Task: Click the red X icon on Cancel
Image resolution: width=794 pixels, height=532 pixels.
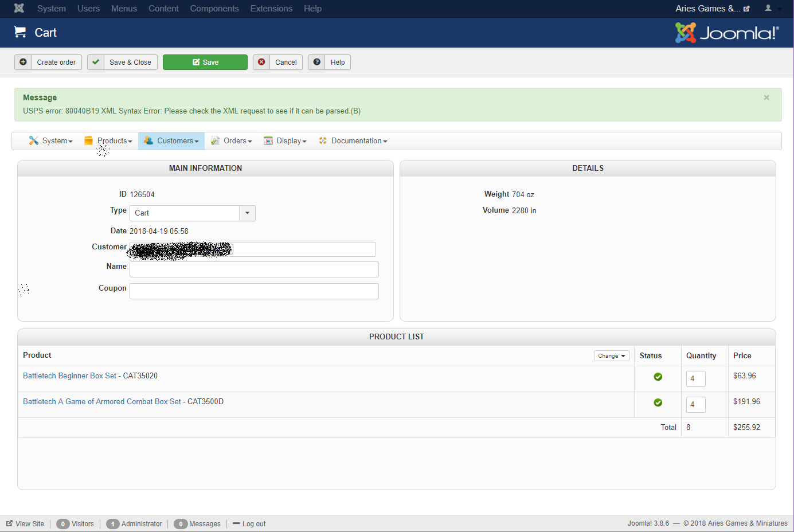Action: point(261,62)
